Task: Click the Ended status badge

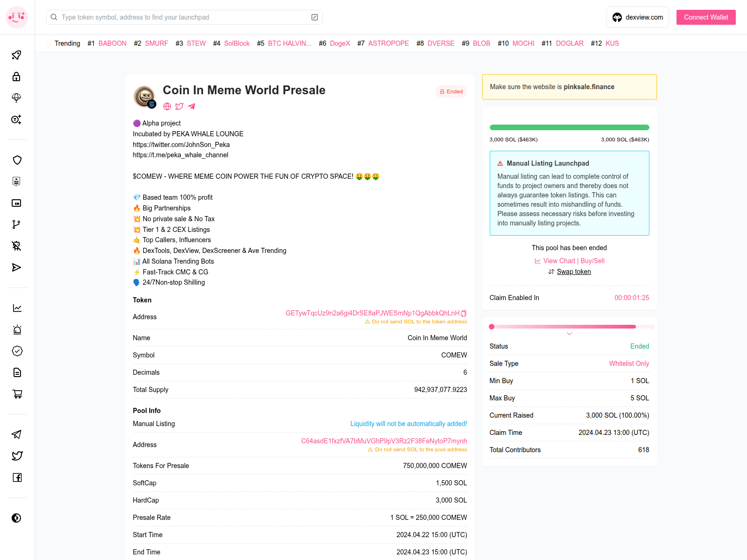Action: pyautogui.click(x=451, y=91)
